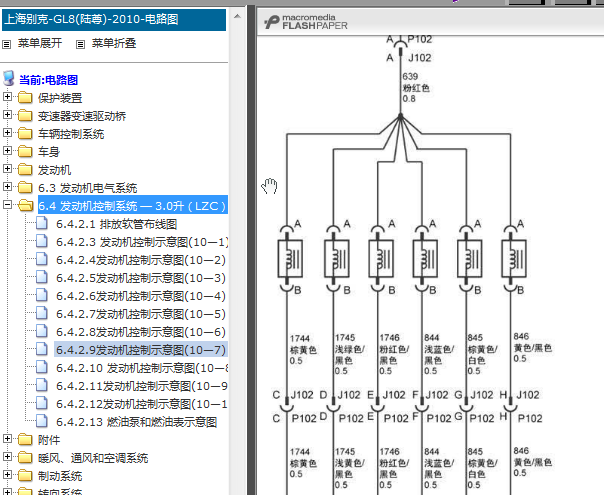Open 6.4.2.3 发动机控制示意图(10-1)

tap(142, 242)
